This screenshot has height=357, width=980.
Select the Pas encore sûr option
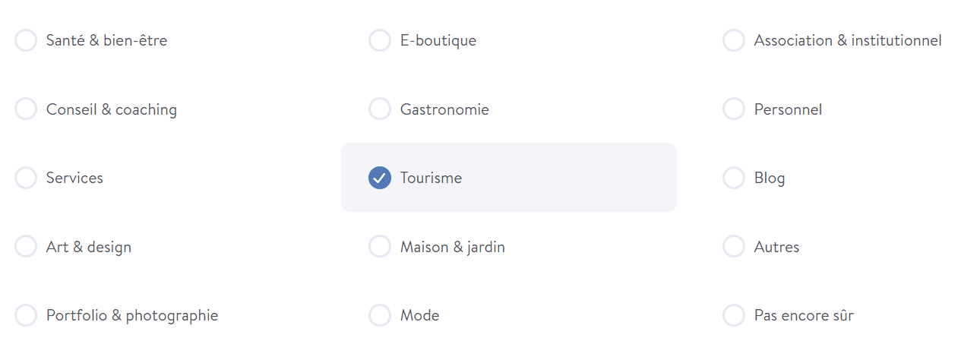(x=734, y=315)
